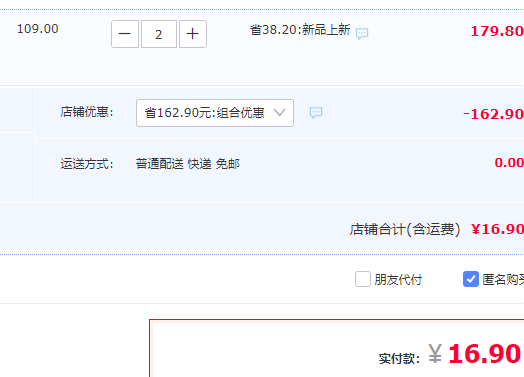Select the unit price 109.00
This screenshot has height=377, width=524.
click(x=38, y=29)
